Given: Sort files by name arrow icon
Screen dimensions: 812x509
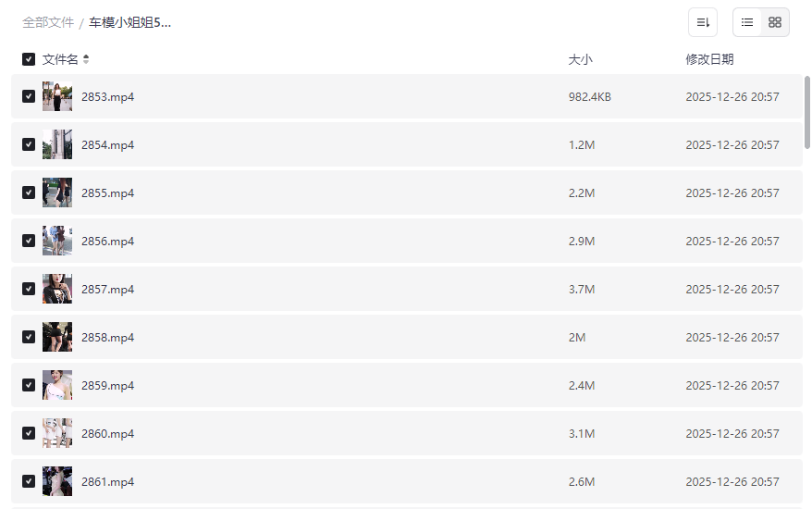Looking at the screenshot, I should coord(86,59).
